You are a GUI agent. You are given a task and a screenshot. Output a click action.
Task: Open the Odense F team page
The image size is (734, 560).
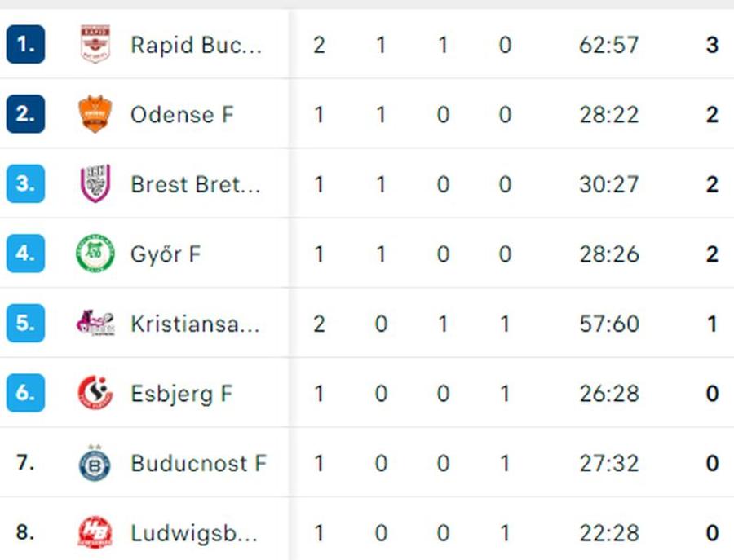(x=182, y=115)
